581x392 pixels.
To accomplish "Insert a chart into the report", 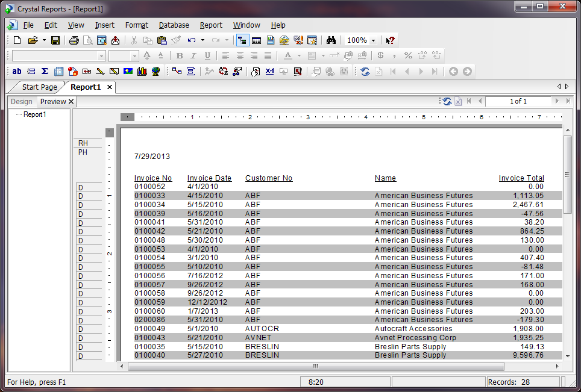I will [141, 71].
